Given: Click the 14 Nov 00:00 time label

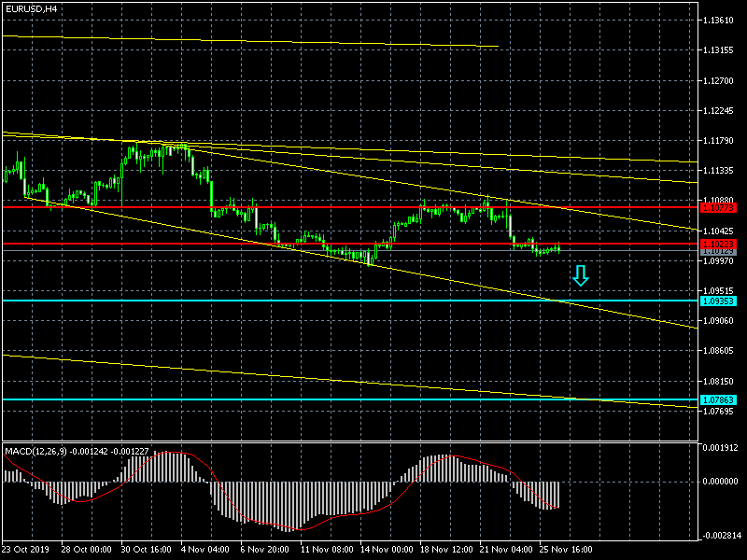Looking at the screenshot, I should coord(387,550).
